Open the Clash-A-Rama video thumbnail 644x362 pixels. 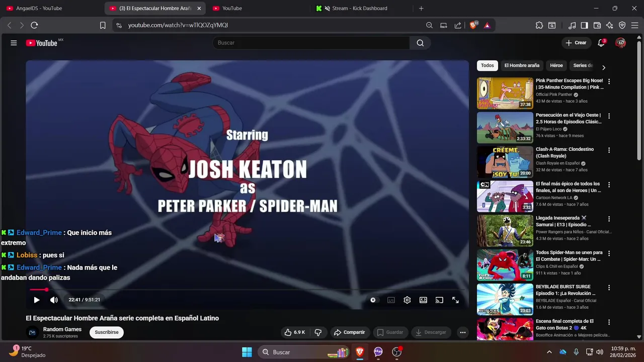(x=505, y=162)
